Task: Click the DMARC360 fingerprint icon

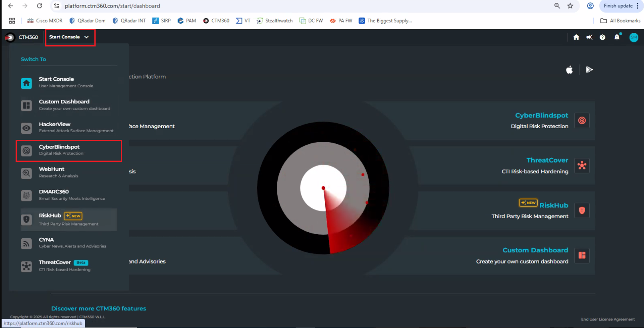Action: [26, 195]
